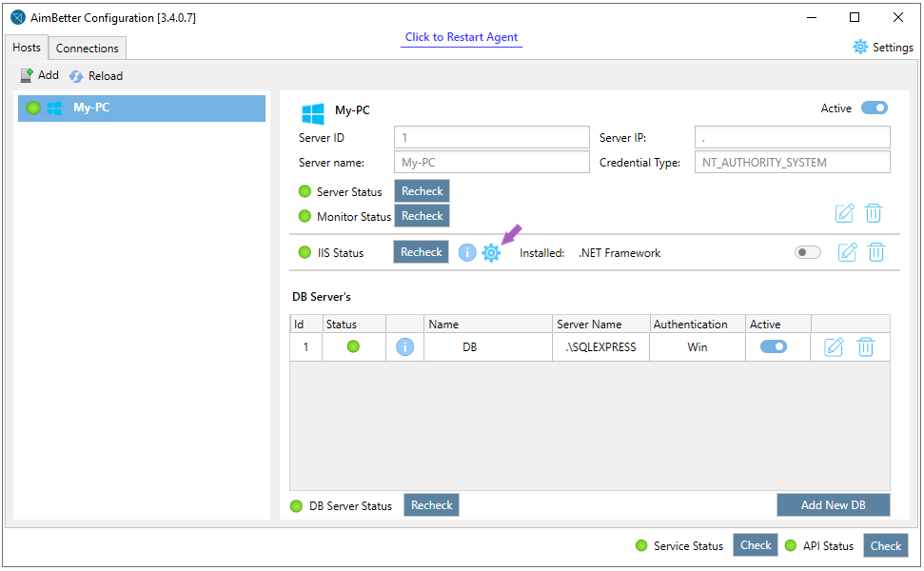This screenshot has height=571, width=924.
Task: Maximize the AimBetter Configuration window
Action: coord(854,17)
